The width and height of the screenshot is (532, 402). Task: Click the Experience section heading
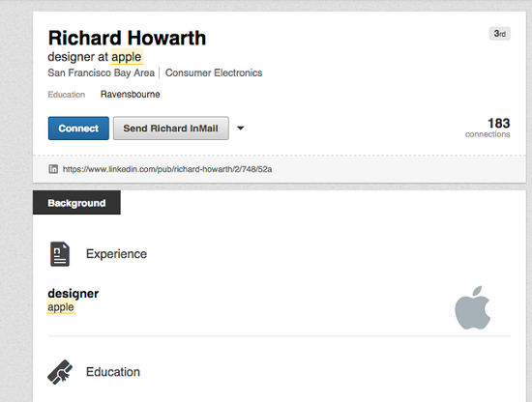(x=116, y=254)
